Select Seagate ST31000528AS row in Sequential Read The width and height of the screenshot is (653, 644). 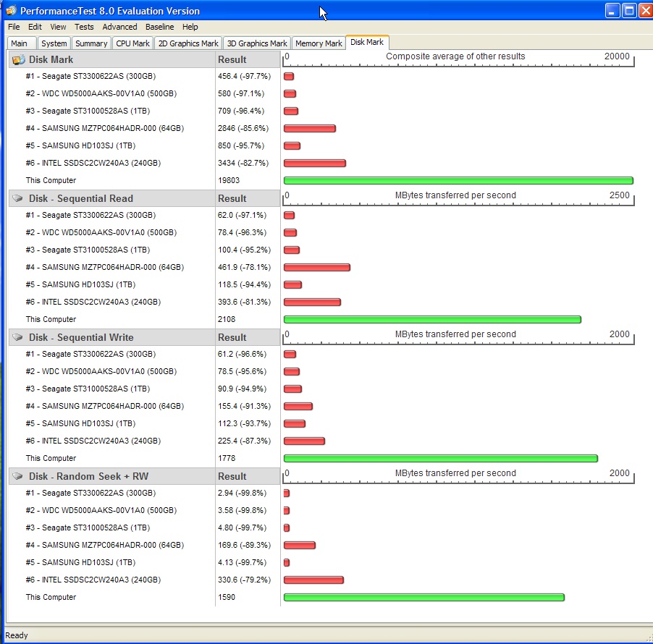click(x=88, y=250)
